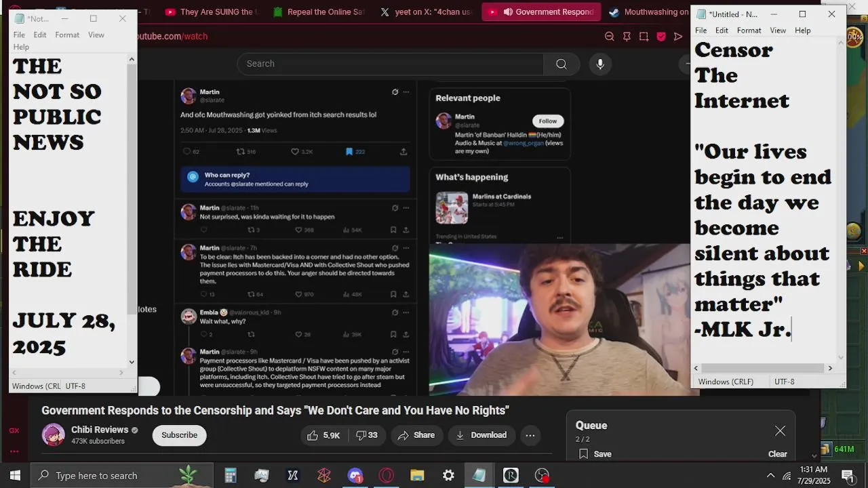Open View menu in left Notepad window
868x488 pixels.
point(96,35)
